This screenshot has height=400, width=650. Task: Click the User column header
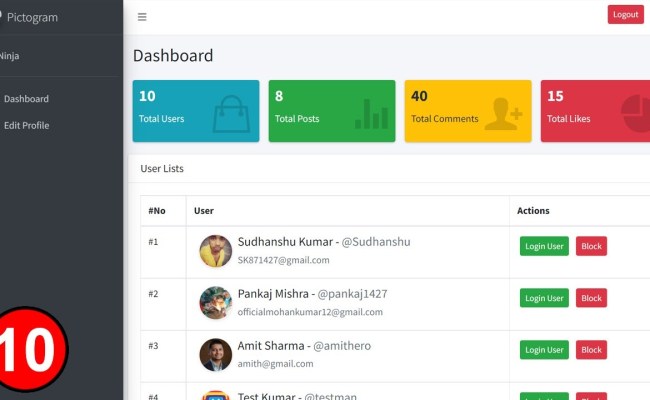click(x=204, y=211)
